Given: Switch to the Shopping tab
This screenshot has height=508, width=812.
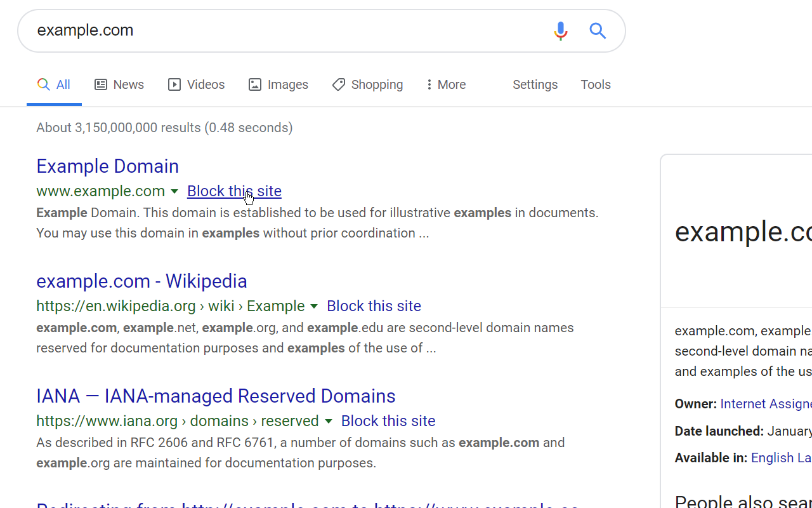Looking at the screenshot, I should pos(368,84).
